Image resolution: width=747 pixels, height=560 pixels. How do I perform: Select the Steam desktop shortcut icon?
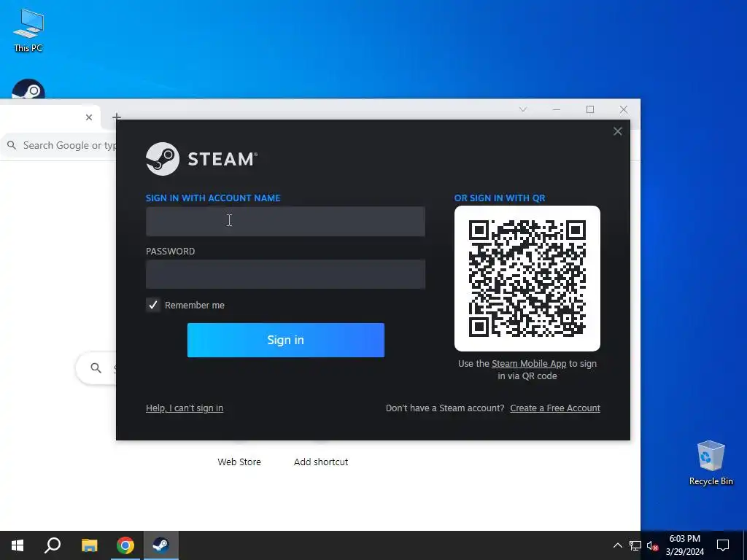(28, 89)
